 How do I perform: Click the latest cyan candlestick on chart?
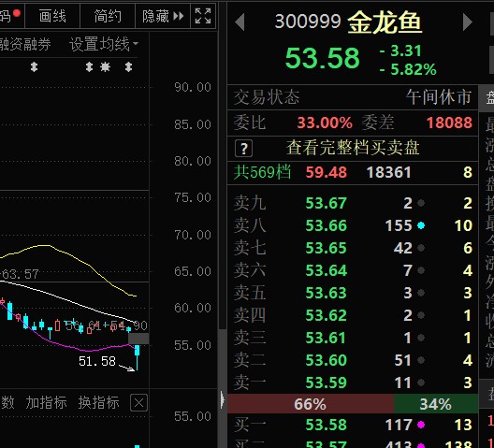point(137,357)
